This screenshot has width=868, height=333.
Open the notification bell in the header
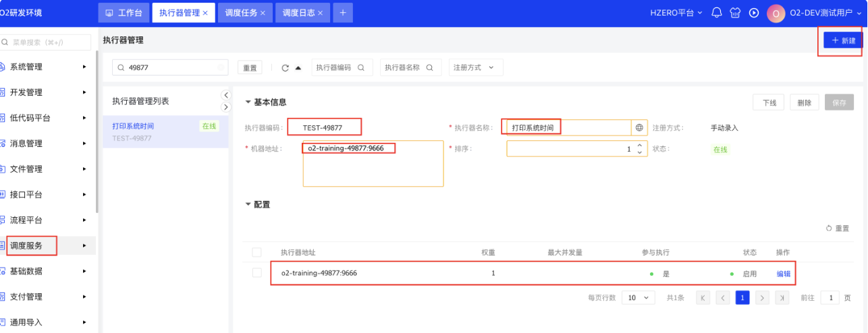point(717,13)
